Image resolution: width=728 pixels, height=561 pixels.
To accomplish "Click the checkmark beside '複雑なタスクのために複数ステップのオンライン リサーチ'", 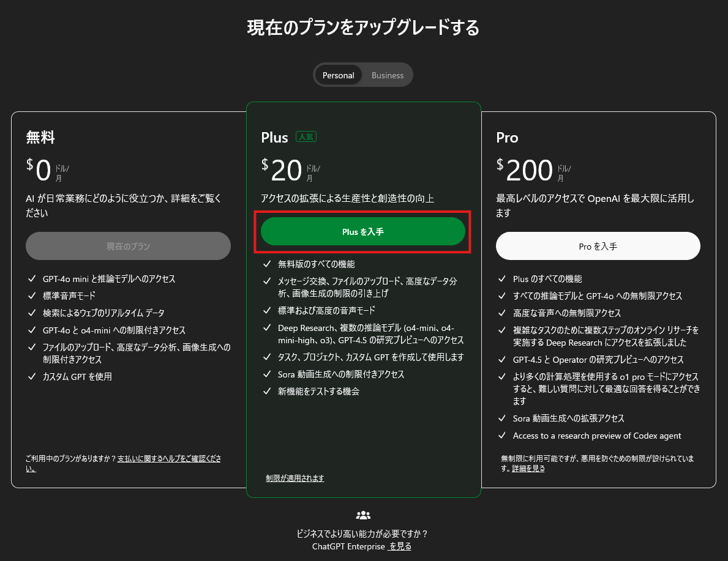I will 502,330.
